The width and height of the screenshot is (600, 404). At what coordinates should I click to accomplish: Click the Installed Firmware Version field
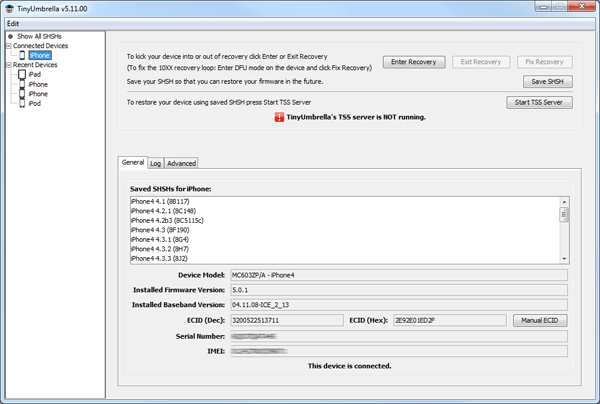399,290
